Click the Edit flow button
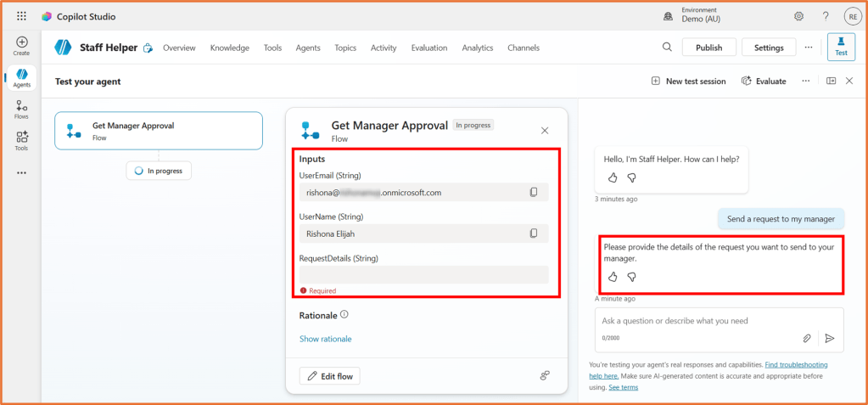 tap(330, 376)
